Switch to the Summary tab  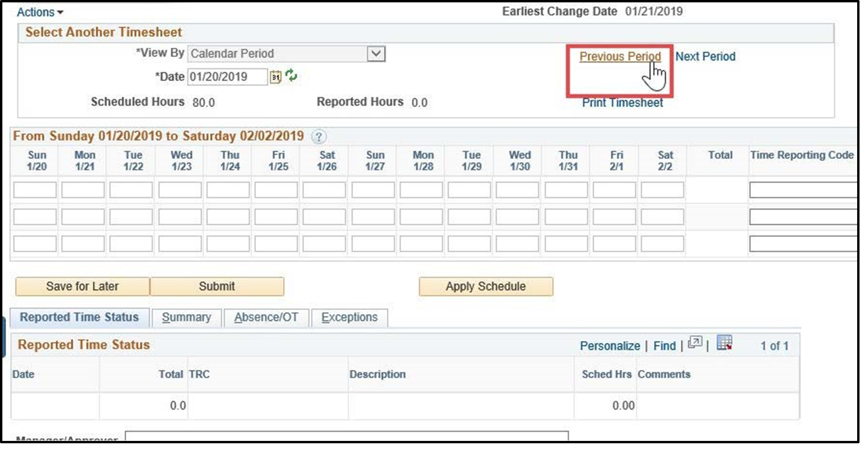[187, 317]
